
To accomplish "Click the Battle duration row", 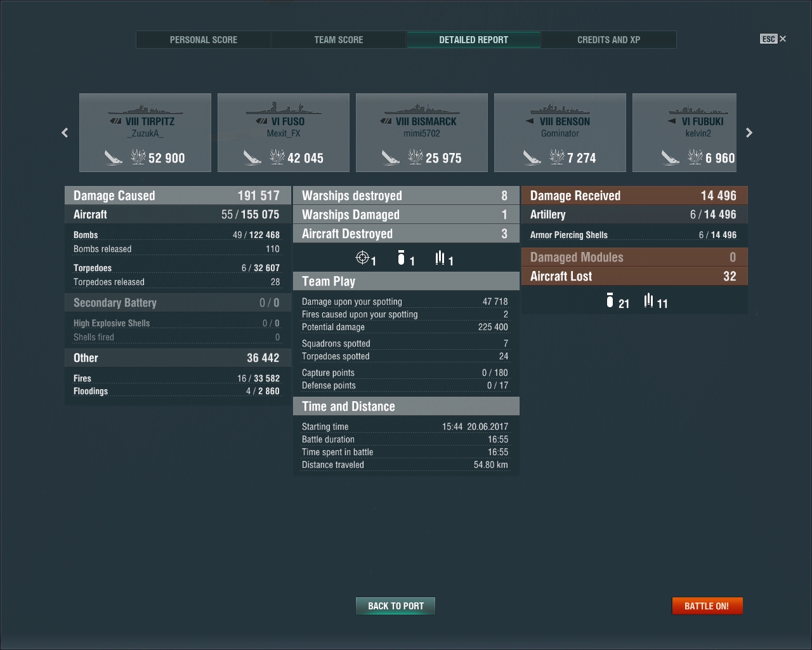I will pos(405,439).
